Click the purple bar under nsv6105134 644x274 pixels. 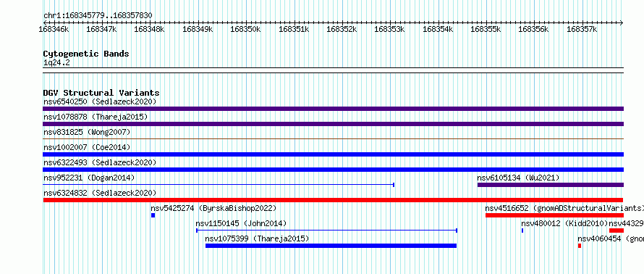[x=551, y=185]
